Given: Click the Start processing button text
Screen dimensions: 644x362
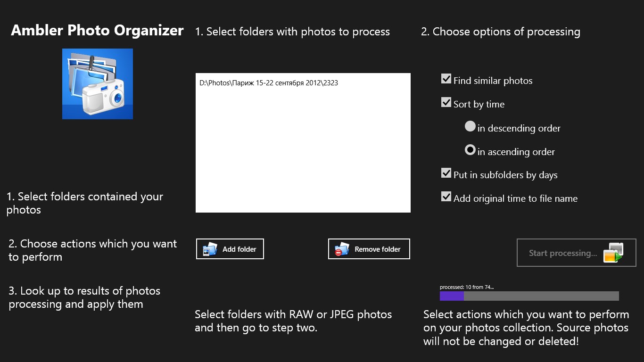Looking at the screenshot, I should (x=562, y=253).
